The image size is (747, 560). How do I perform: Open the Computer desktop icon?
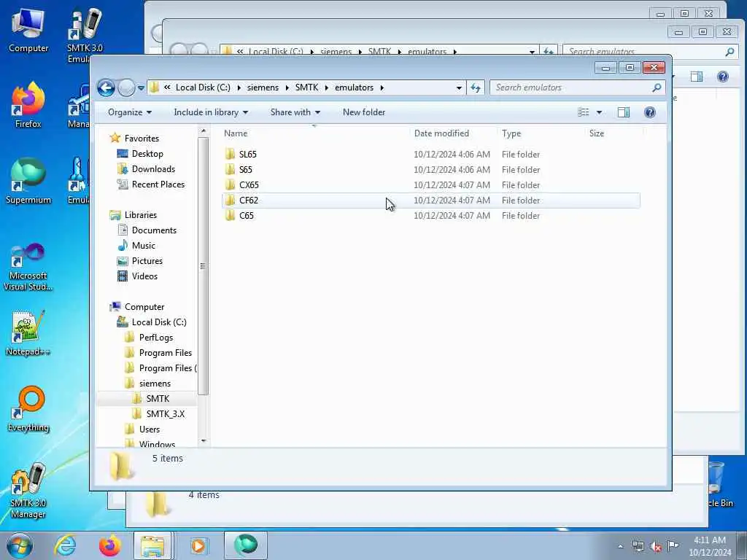coord(28,31)
